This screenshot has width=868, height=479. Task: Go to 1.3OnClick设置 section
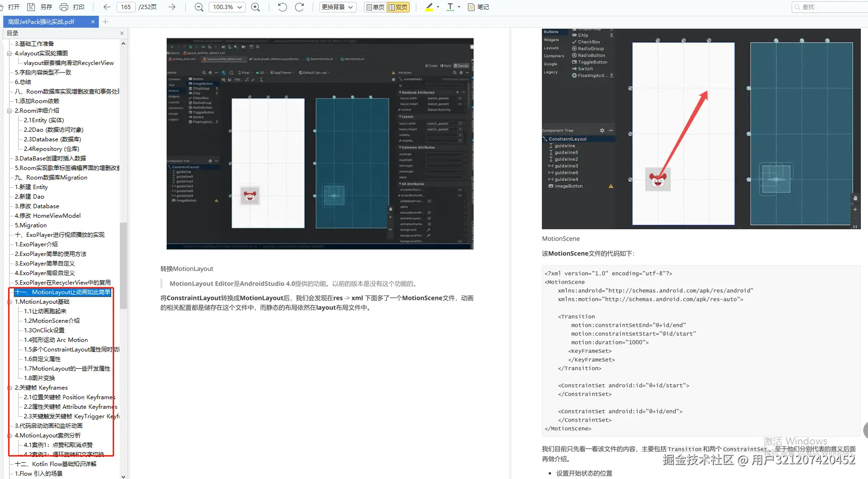point(44,330)
